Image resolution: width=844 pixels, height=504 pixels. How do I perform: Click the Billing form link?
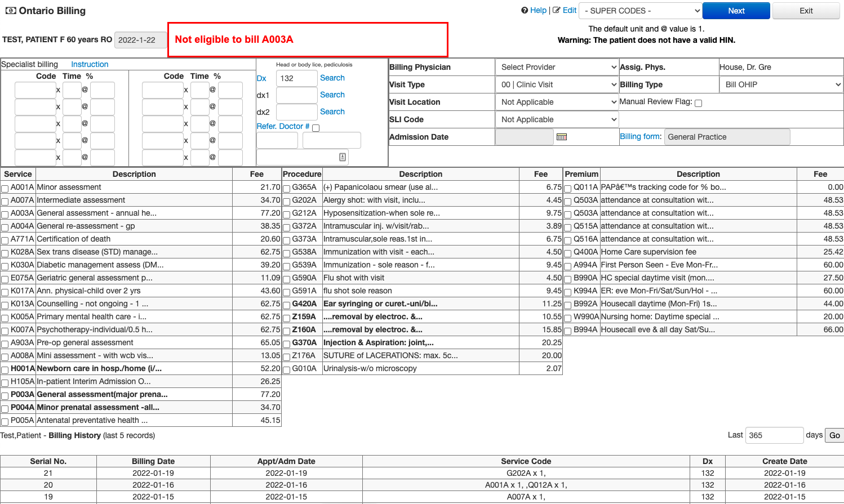click(640, 136)
